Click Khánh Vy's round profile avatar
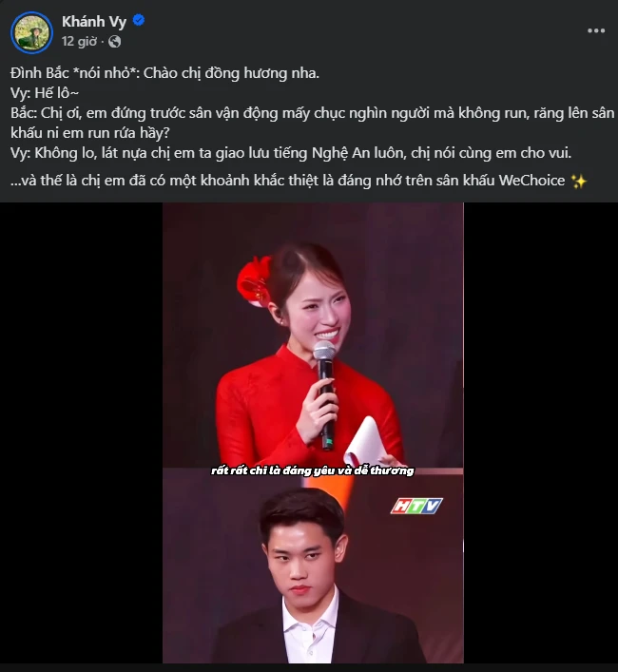This screenshot has width=618, height=672. click(x=31, y=32)
